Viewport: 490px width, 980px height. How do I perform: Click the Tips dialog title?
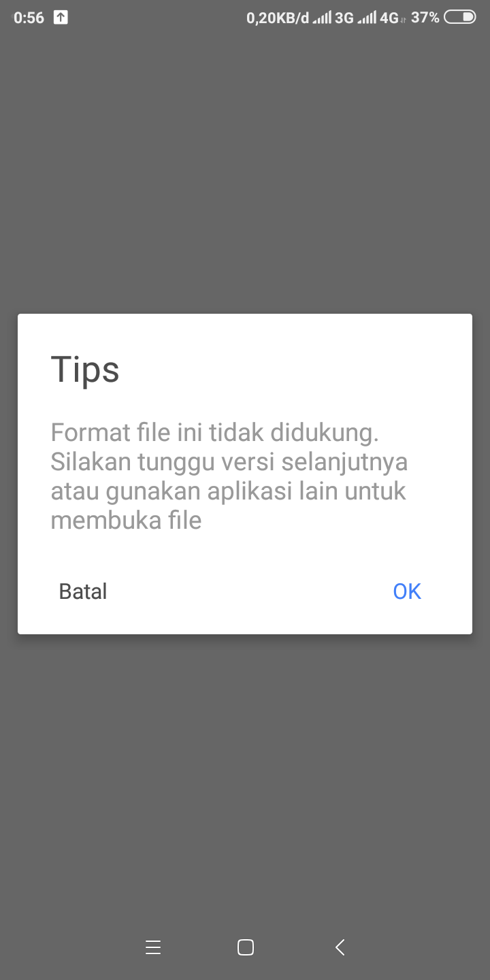point(85,370)
